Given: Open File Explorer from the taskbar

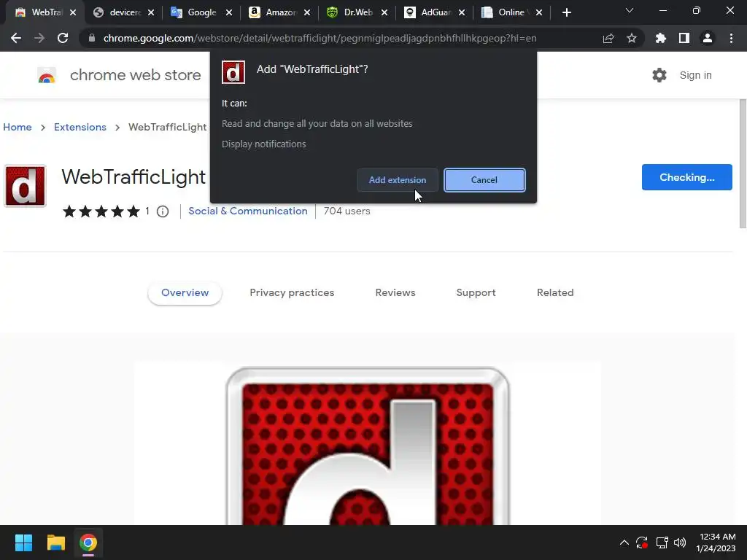Looking at the screenshot, I should [x=55, y=542].
